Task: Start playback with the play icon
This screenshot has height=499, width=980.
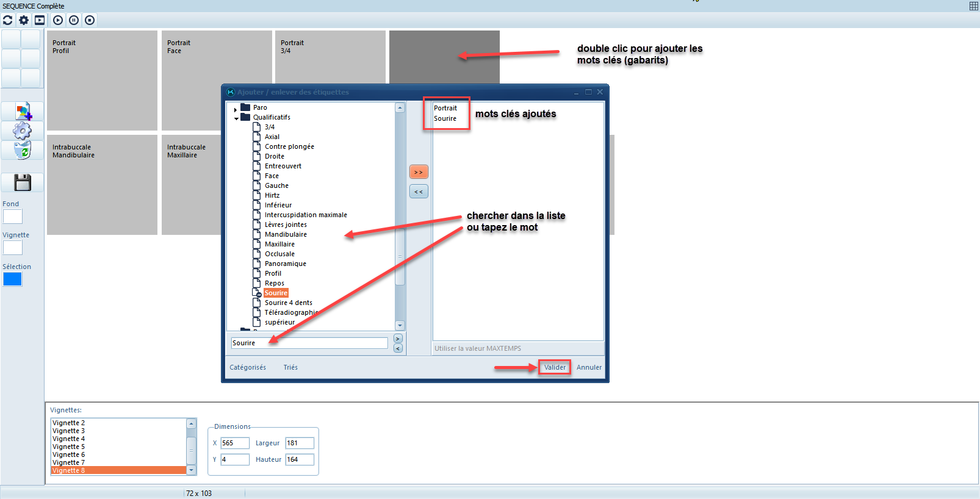Action: tap(58, 20)
